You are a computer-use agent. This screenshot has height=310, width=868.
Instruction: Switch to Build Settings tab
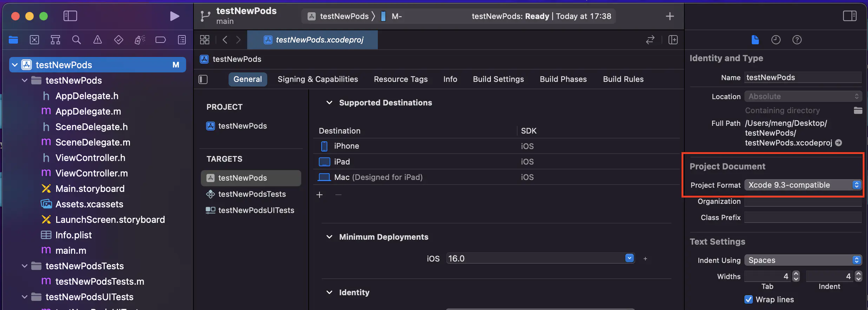[x=498, y=79]
